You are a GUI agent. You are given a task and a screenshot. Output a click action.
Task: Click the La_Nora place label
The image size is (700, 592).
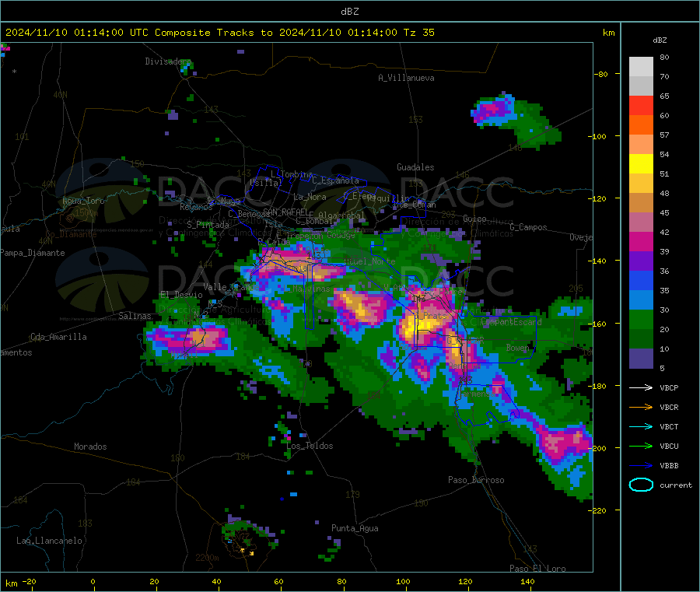coord(310,197)
